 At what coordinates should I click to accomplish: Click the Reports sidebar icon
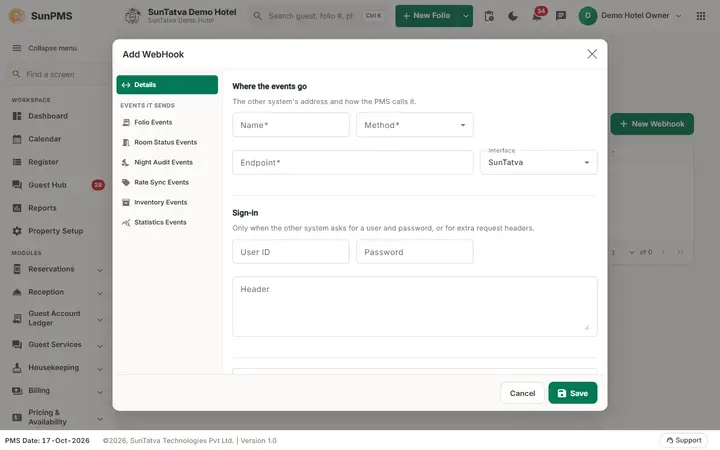point(17,208)
